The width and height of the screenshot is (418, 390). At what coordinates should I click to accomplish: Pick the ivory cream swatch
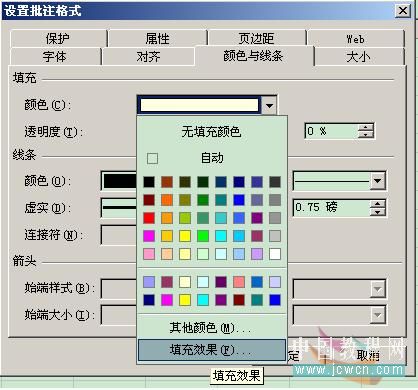pos(185,282)
